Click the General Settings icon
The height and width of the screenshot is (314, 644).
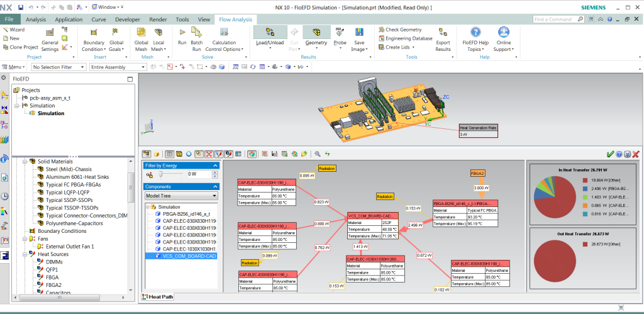tap(50, 33)
